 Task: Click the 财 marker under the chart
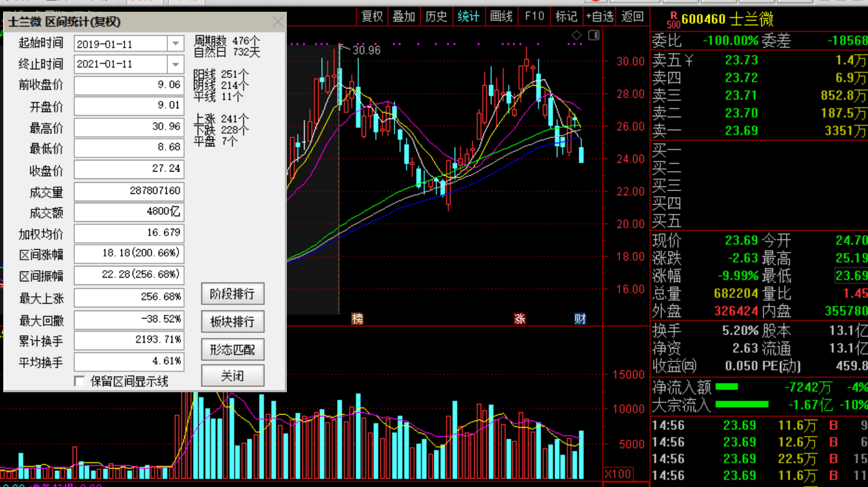pyautogui.click(x=580, y=319)
